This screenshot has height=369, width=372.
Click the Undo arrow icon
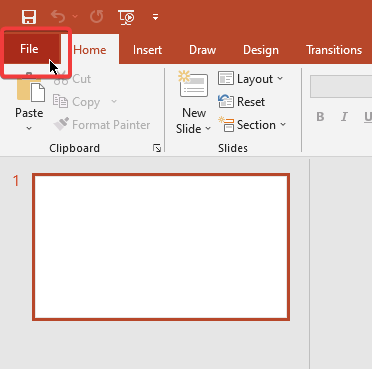tap(58, 16)
